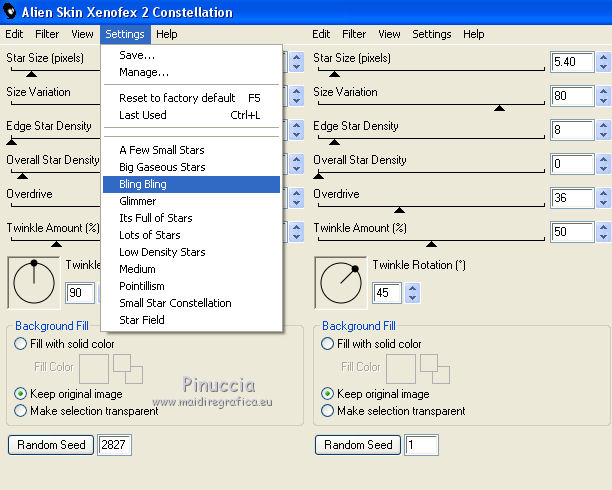Select right panel 'Fill with solid color' radio
Screen dimensions: 612x490
coord(328,344)
